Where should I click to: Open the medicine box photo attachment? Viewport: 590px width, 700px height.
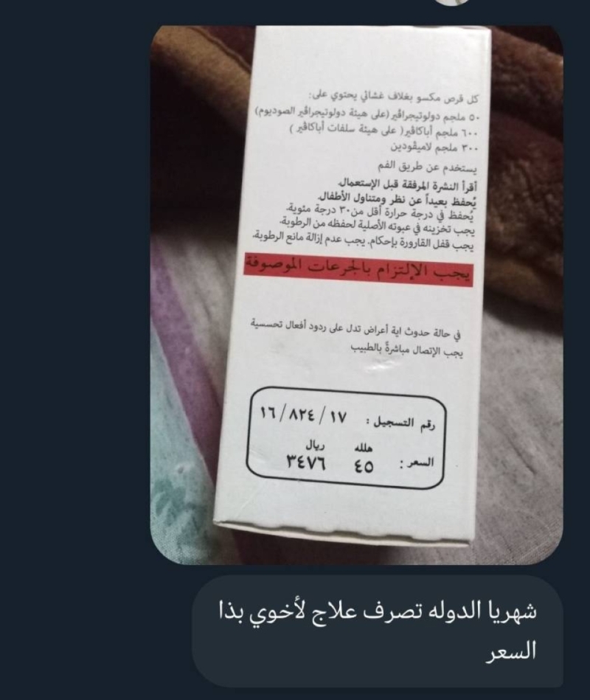356,294
